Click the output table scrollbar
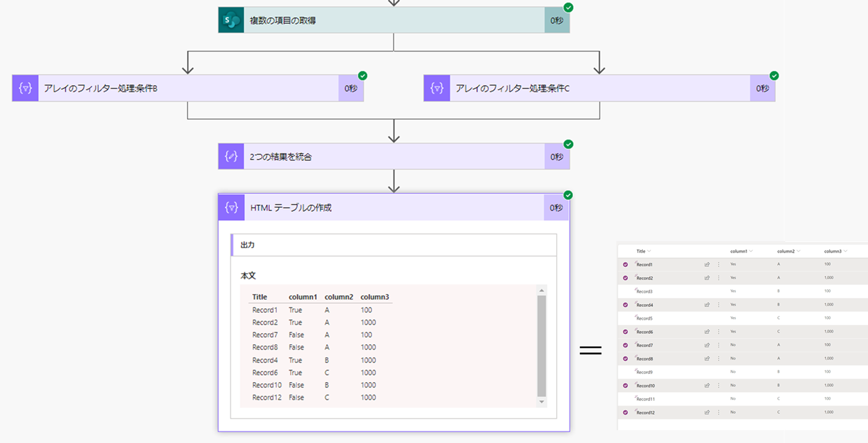 pyautogui.click(x=540, y=345)
